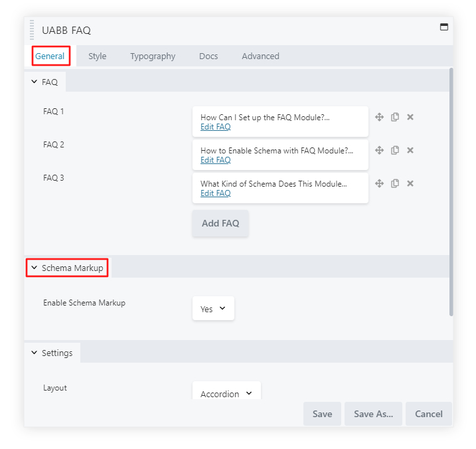The image size is (476, 449).
Task: Click Edit FAQ link under FAQ 2
Action: click(x=216, y=160)
